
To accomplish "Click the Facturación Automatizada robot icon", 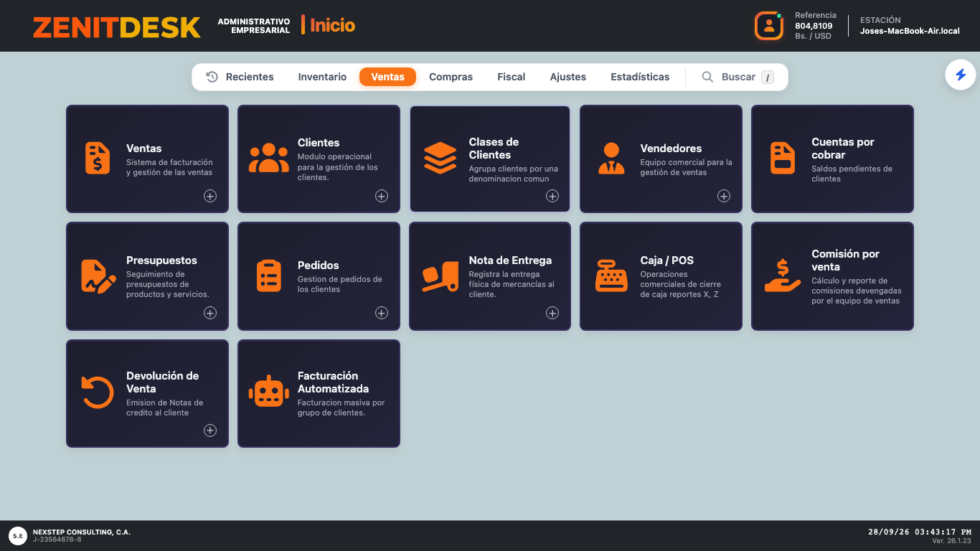I will (269, 392).
